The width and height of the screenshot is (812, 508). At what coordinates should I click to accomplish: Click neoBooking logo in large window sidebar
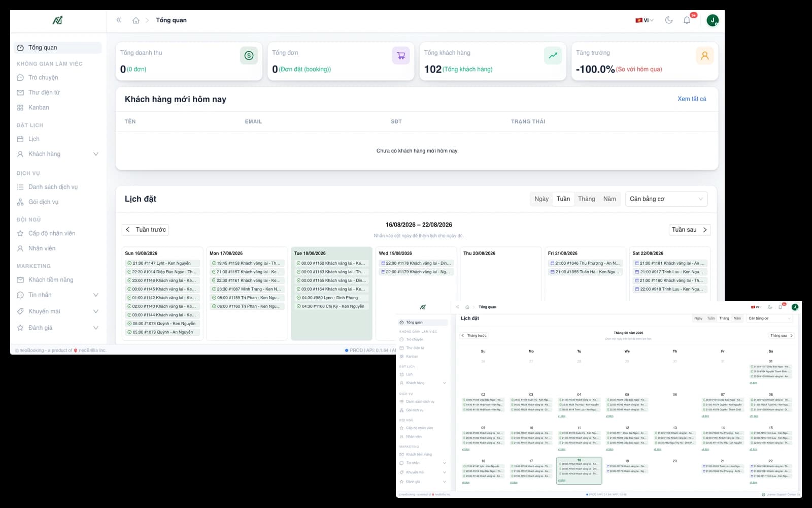tap(57, 20)
